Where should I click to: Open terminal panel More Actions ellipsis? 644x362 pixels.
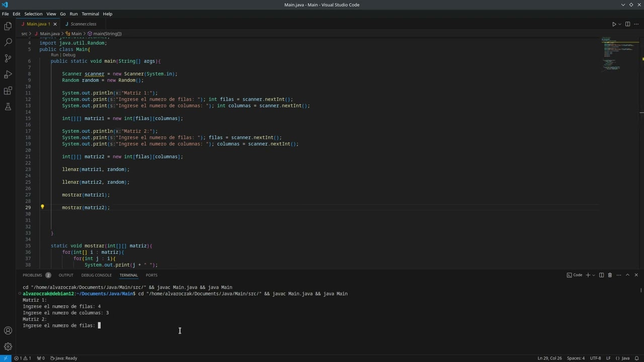(619, 275)
